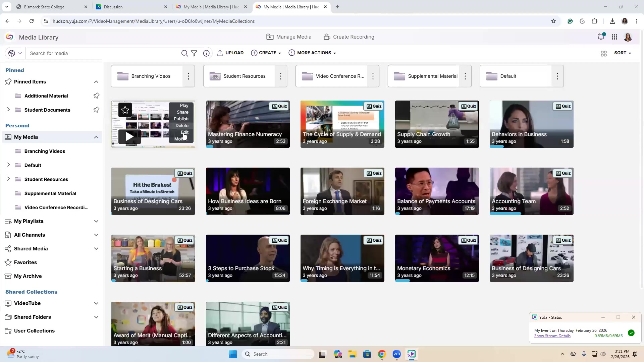This screenshot has width=644, height=362.
Task: Open three-dot menu for Video Conference folder
Action: click(x=373, y=76)
